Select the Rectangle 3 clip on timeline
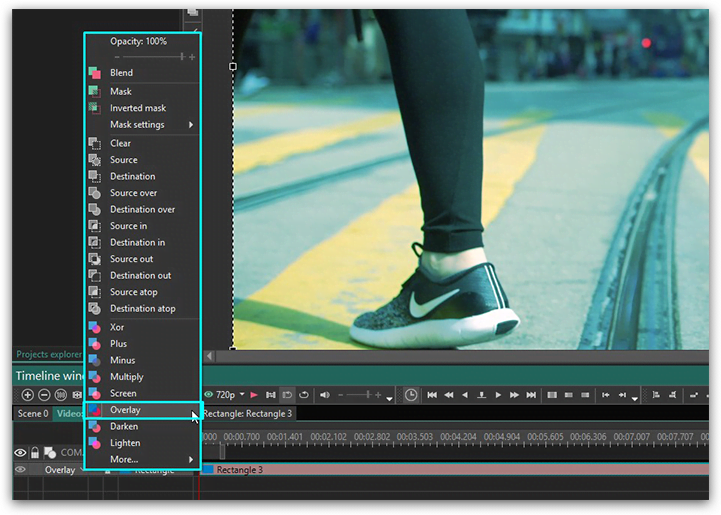 [455, 470]
